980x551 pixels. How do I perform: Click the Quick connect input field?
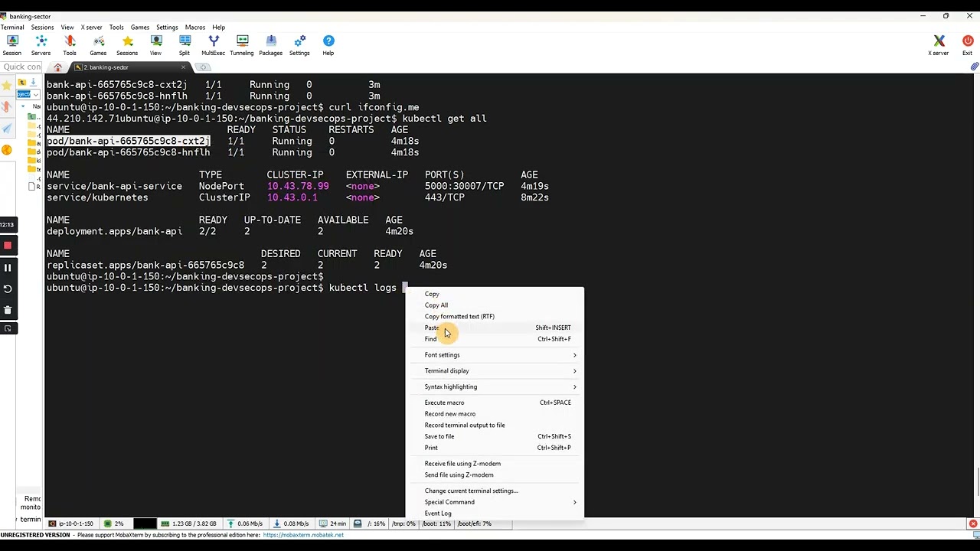(21, 67)
